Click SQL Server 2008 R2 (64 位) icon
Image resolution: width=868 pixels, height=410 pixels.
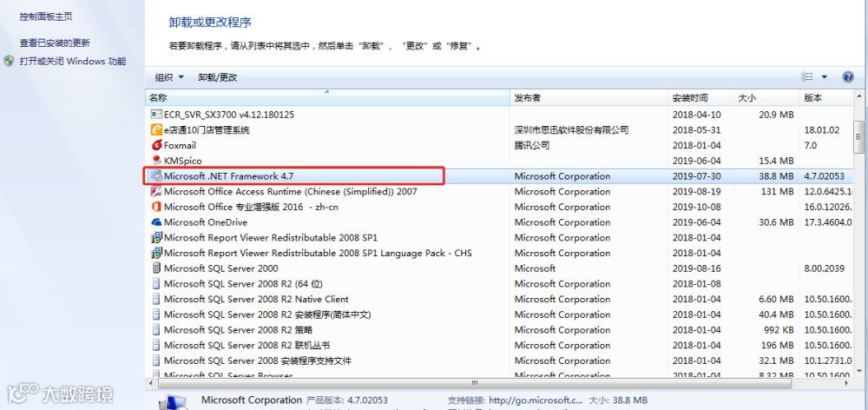tap(156, 284)
